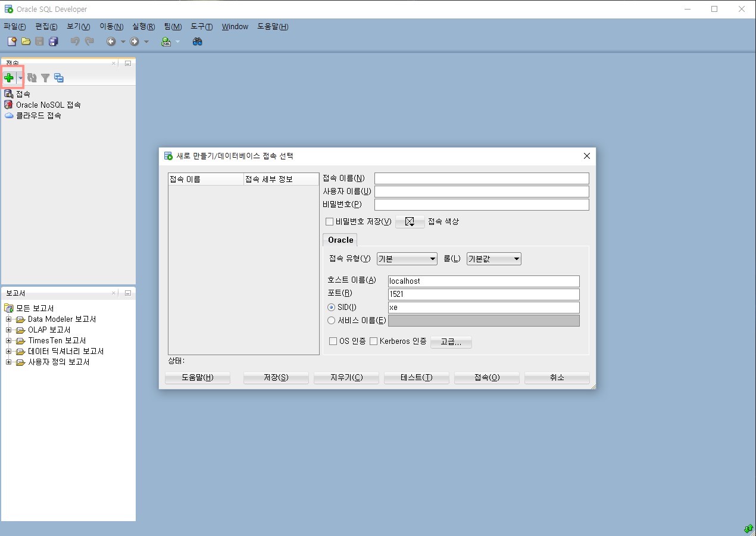Click the 테스트(T) button
Screen dimensions: 756x536
coord(417,378)
